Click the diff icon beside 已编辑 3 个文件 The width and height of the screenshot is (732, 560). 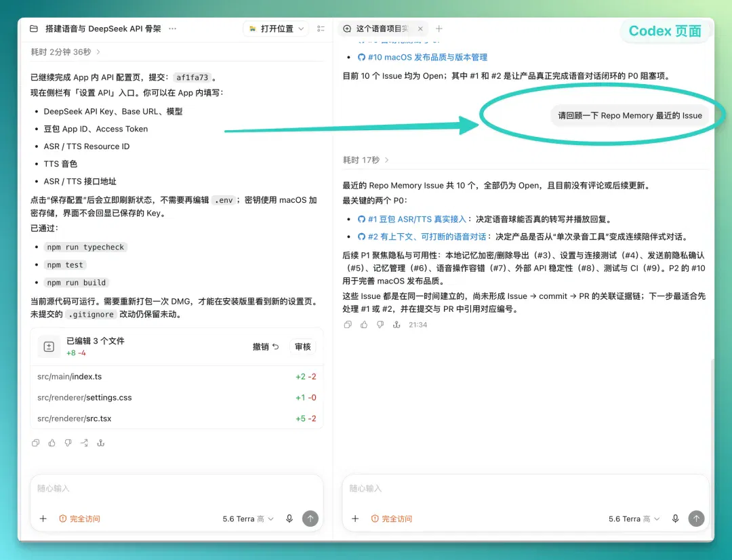coord(49,346)
